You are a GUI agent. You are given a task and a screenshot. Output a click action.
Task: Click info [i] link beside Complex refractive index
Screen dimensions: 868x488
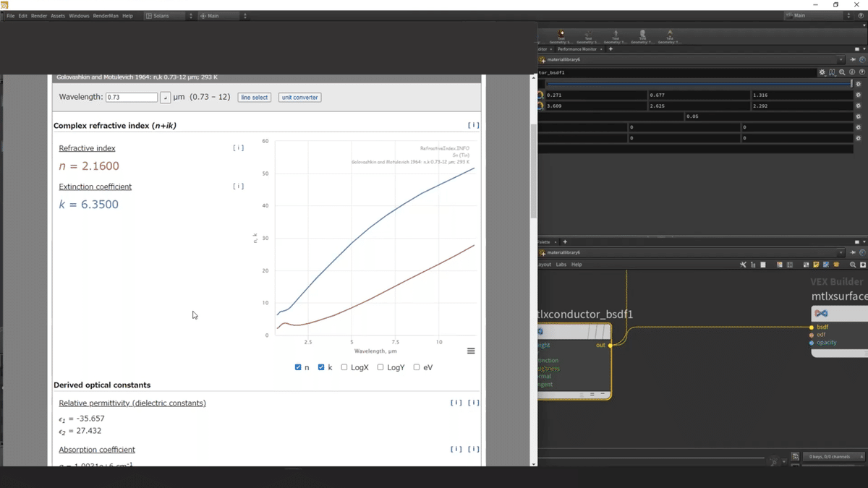click(473, 125)
